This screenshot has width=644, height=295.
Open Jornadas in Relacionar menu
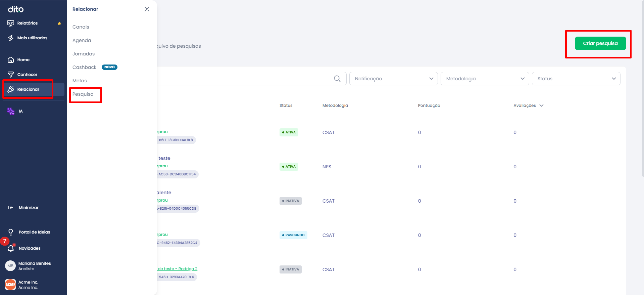(x=84, y=54)
